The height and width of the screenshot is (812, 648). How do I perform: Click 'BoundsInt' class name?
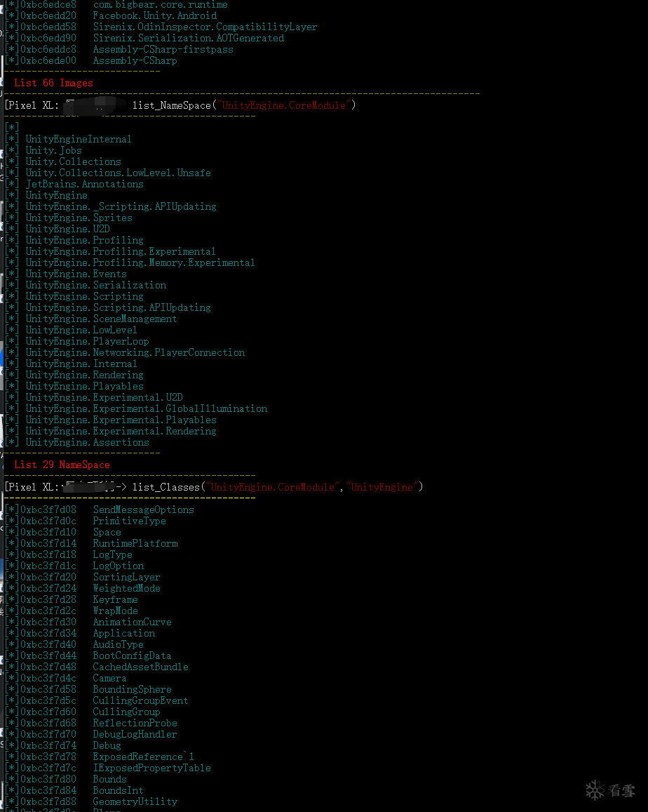pyautogui.click(x=119, y=790)
